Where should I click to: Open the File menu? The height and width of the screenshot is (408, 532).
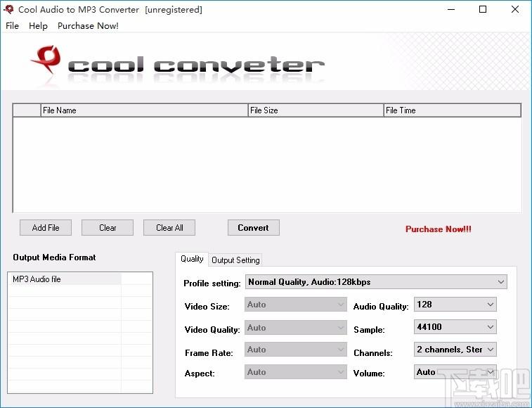pyautogui.click(x=12, y=26)
